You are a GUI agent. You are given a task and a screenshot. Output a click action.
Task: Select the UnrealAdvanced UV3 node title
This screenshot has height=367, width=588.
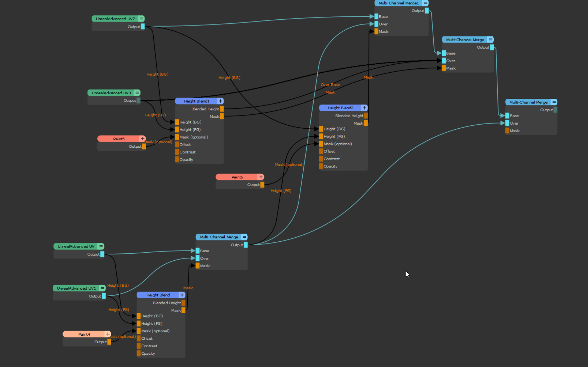pyautogui.click(x=111, y=93)
